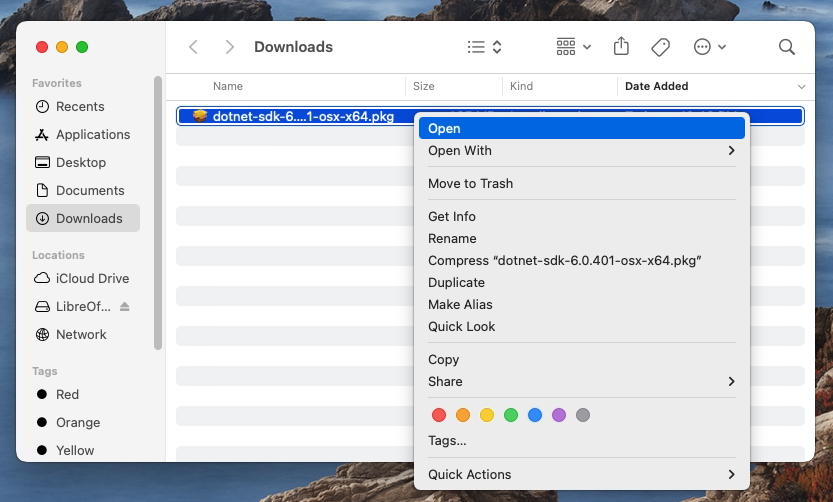Click the Share toolbar icon
The height and width of the screenshot is (502, 833).
coord(621,47)
